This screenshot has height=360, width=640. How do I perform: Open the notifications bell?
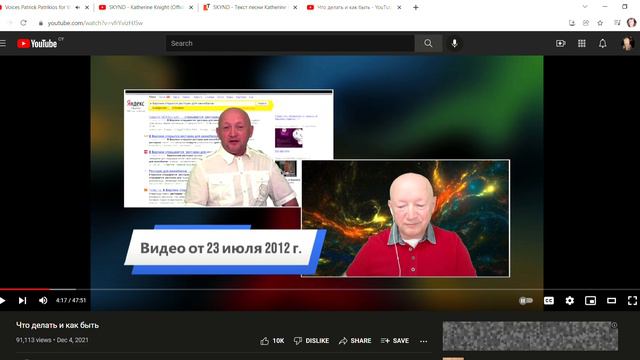(x=602, y=43)
